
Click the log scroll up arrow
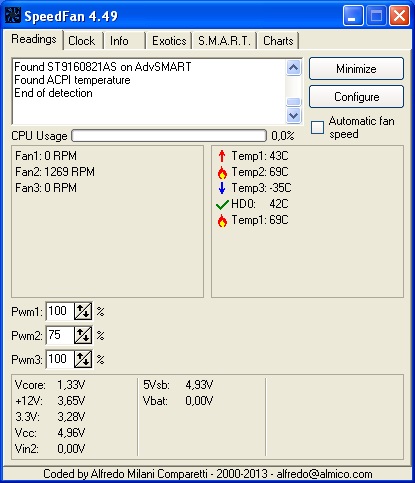tap(294, 68)
